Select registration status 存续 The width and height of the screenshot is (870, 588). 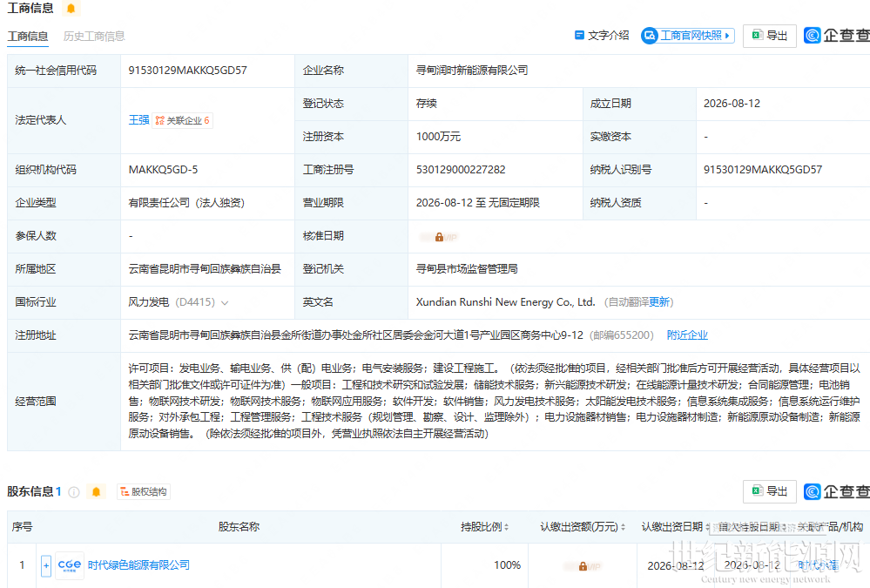427,104
